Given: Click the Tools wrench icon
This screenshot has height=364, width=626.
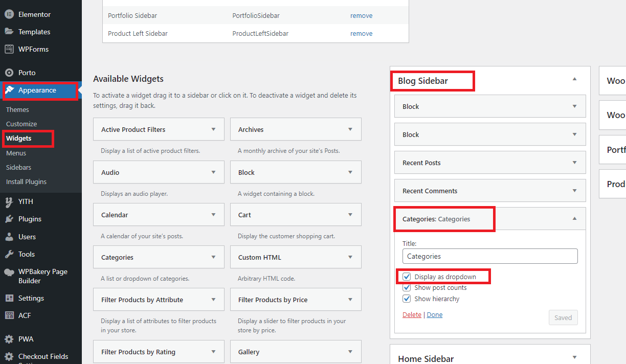Looking at the screenshot, I should tap(9, 254).
